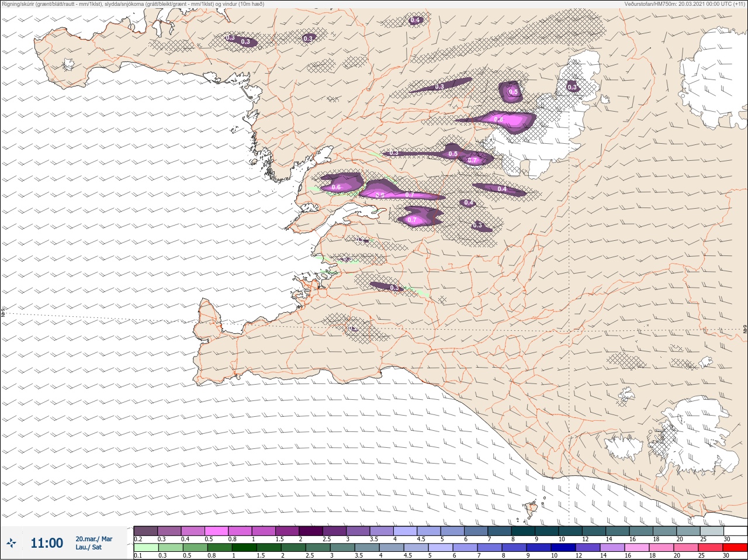Click the white swatch after 30 in the snow legend

click(735, 531)
